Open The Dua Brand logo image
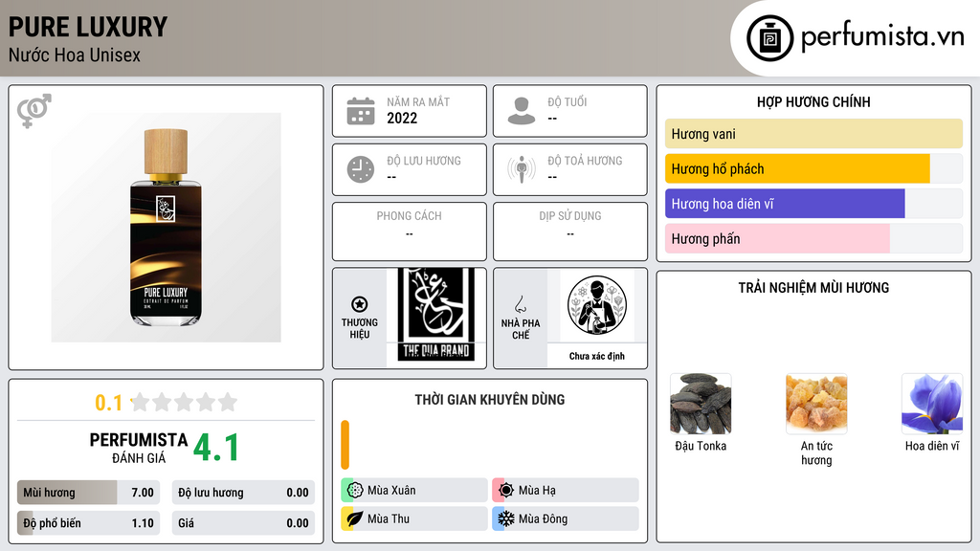The height and width of the screenshot is (551, 980). click(x=436, y=315)
